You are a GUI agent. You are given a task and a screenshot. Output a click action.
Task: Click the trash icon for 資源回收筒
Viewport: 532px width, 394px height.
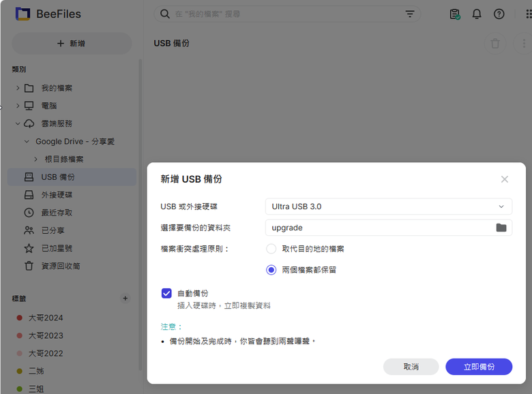coord(29,266)
